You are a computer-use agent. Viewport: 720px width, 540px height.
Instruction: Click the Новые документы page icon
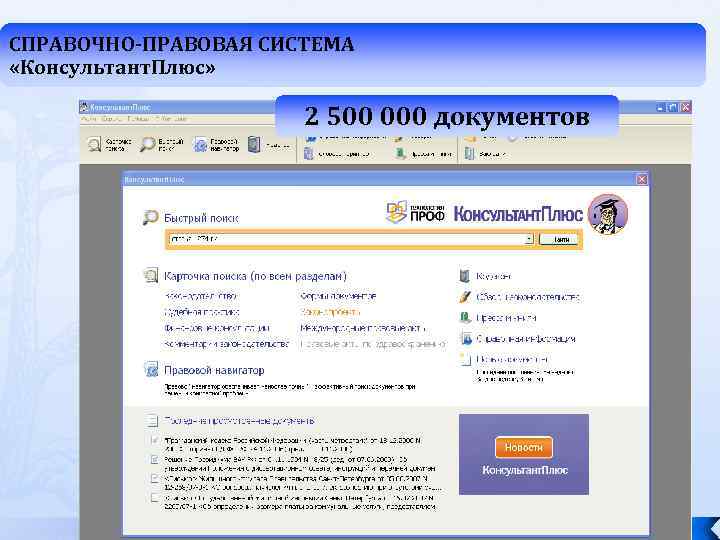coord(465,359)
